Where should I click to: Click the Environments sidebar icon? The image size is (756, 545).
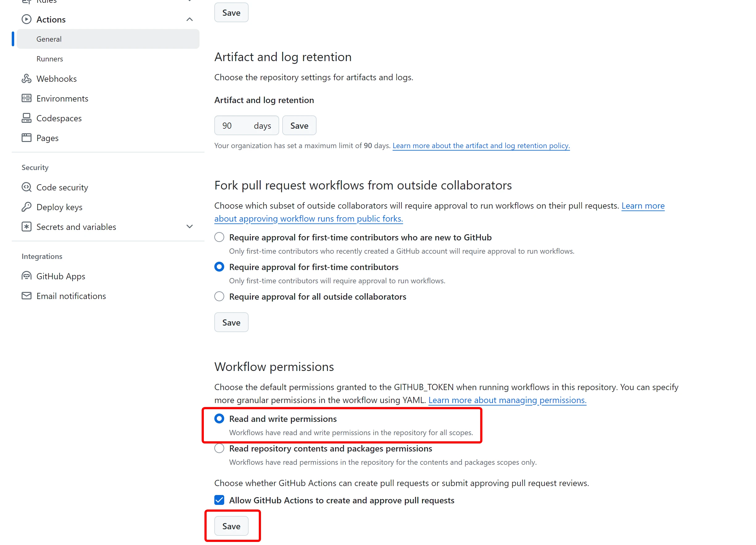click(26, 98)
